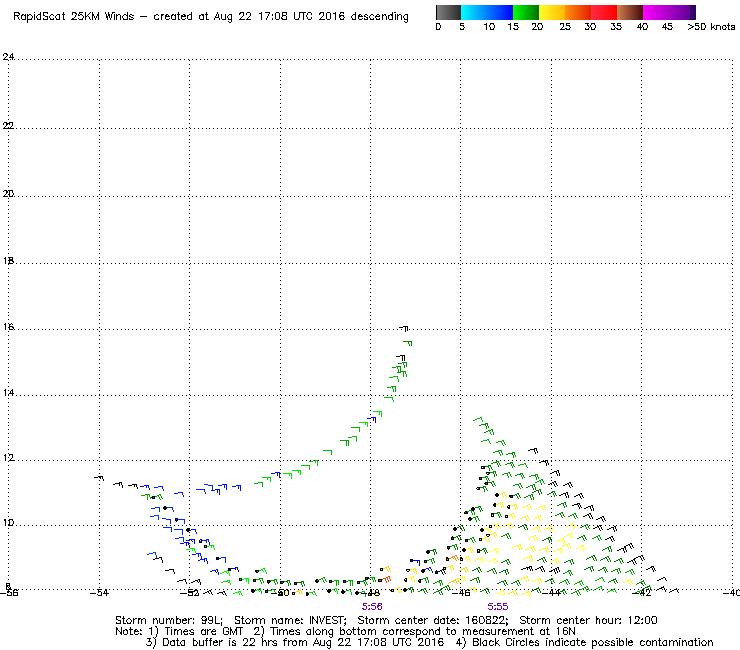Click the legend label 0
The image size is (740, 650).
pyautogui.click(x=438, y=27)
